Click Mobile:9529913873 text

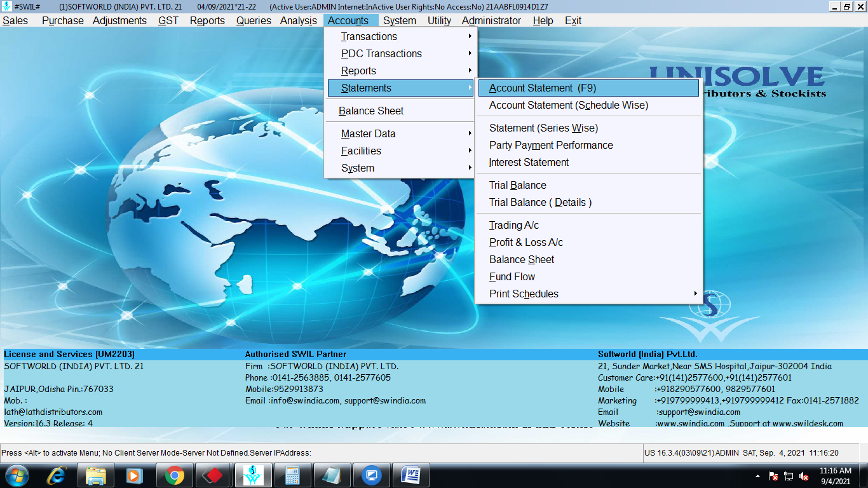click(284, 390)
